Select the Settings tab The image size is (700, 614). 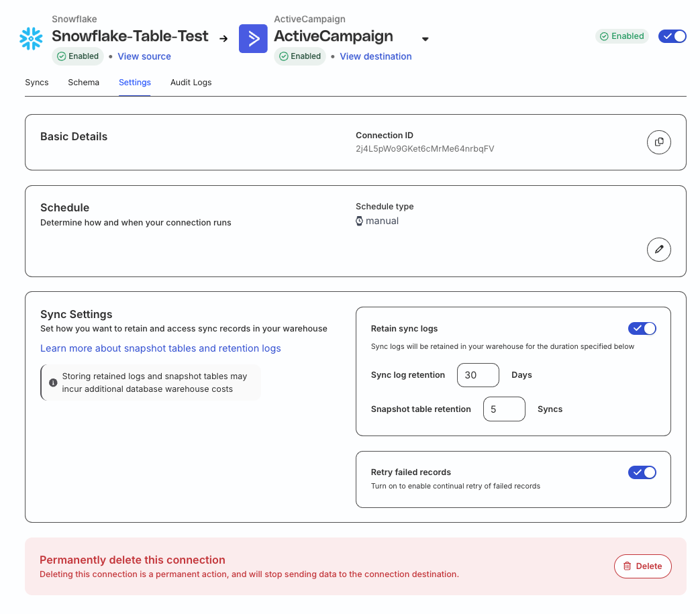click(135, 83)
